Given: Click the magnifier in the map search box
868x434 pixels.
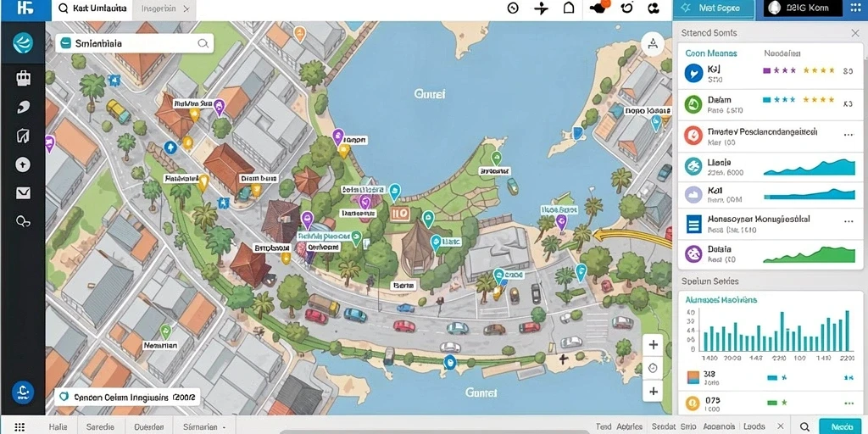Looking at the screenshot, I should pyautogui.click(x=203, y=42).
